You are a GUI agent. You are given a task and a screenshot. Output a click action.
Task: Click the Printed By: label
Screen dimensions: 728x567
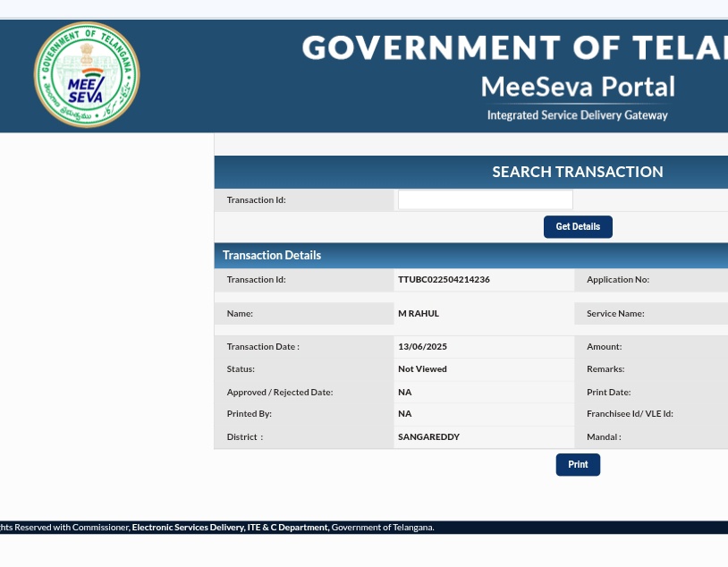point(249,413)
